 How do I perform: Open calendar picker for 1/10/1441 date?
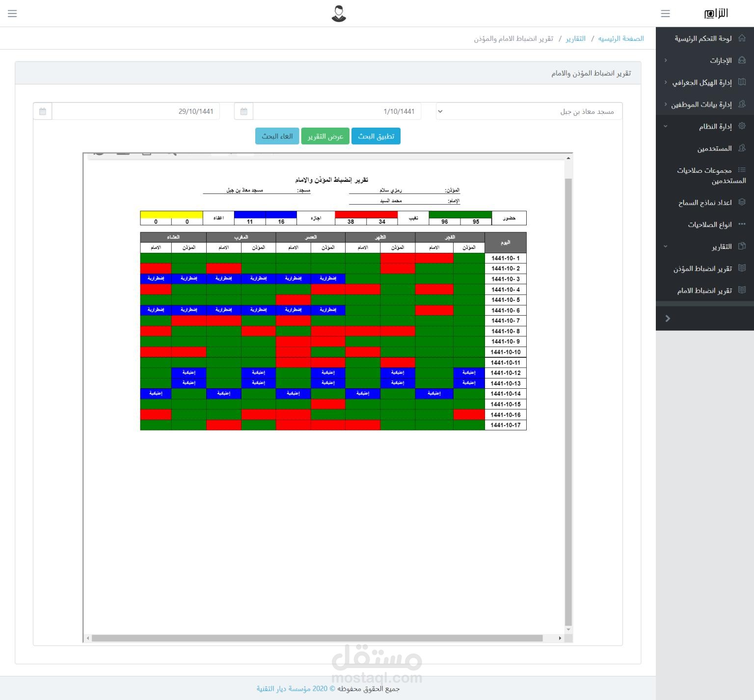[x=244, y=111]
